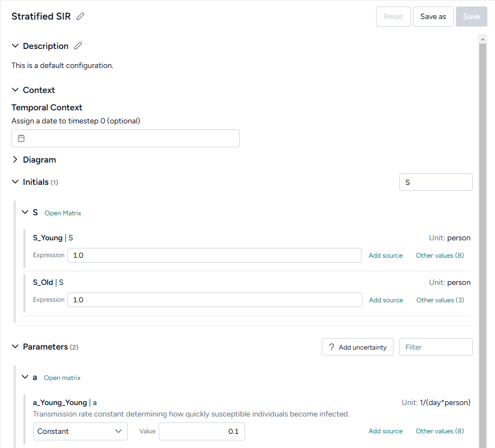
Task: Click the question mark Add uncertainty button
Action: 357,347
